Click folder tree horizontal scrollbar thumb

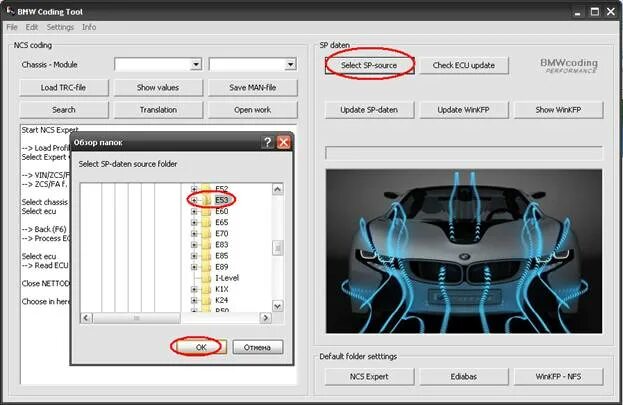tap(136, 318)
